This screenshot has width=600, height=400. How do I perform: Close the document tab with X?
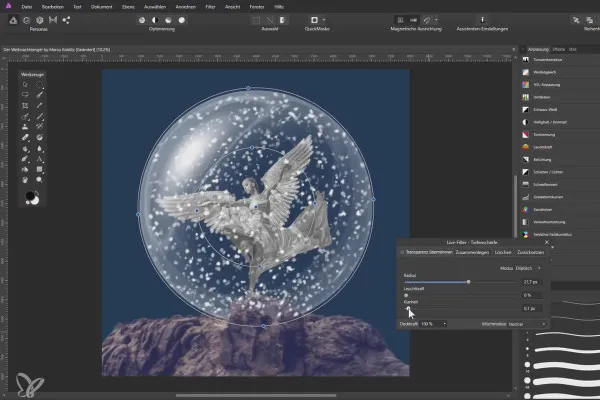click(x=514, y=49)
